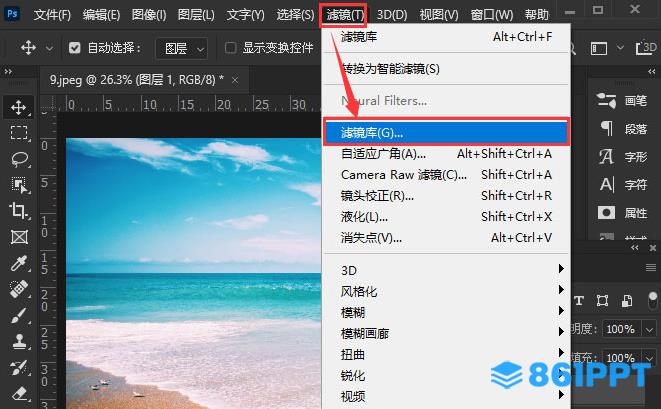Viewport: 661px width, 409px height.
Task: Open the 3D(D) menu
Action: [392, 15]
